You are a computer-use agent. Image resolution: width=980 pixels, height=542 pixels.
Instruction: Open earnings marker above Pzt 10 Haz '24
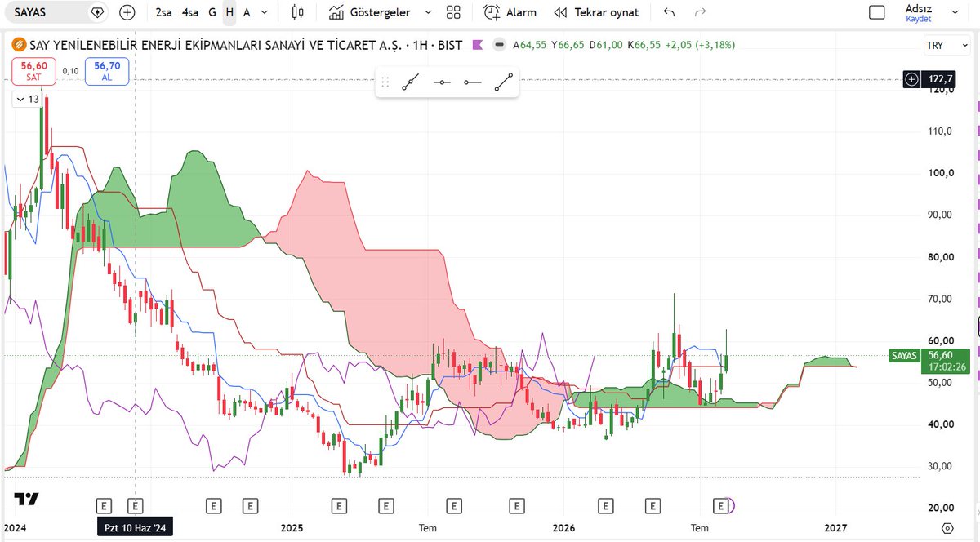click(x=136, y=506)
